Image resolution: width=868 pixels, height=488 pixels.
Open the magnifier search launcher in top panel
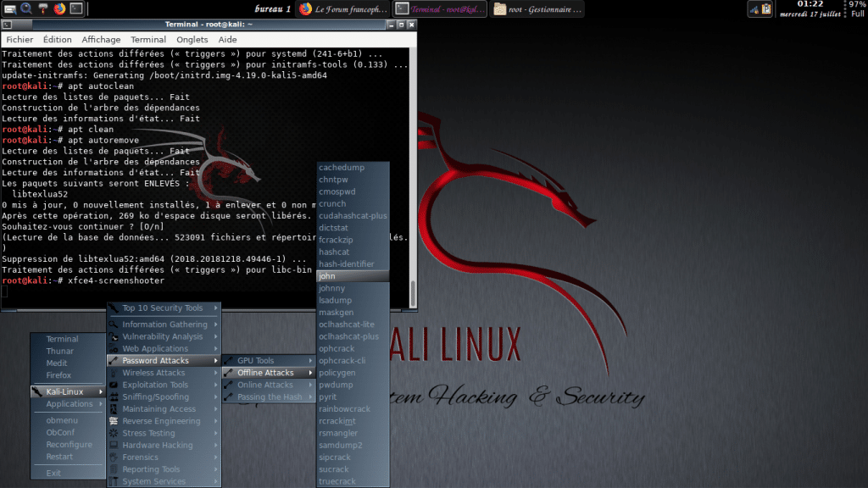coord(26,8)
